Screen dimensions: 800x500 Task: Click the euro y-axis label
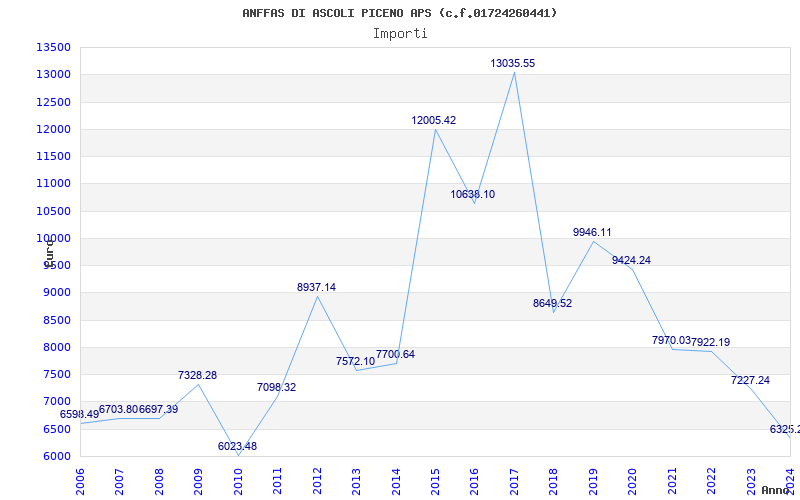point(49,254)
